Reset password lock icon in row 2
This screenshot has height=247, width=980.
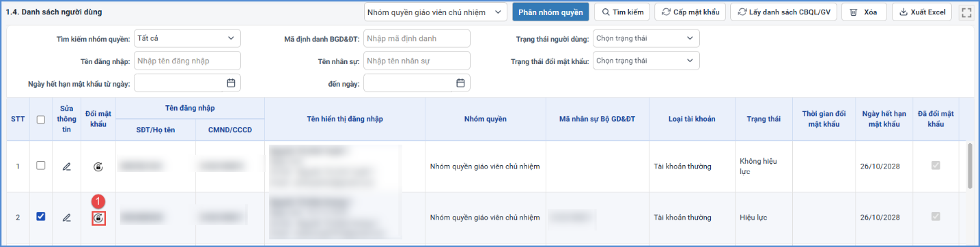pyautogui.click(x=99, y=218)
